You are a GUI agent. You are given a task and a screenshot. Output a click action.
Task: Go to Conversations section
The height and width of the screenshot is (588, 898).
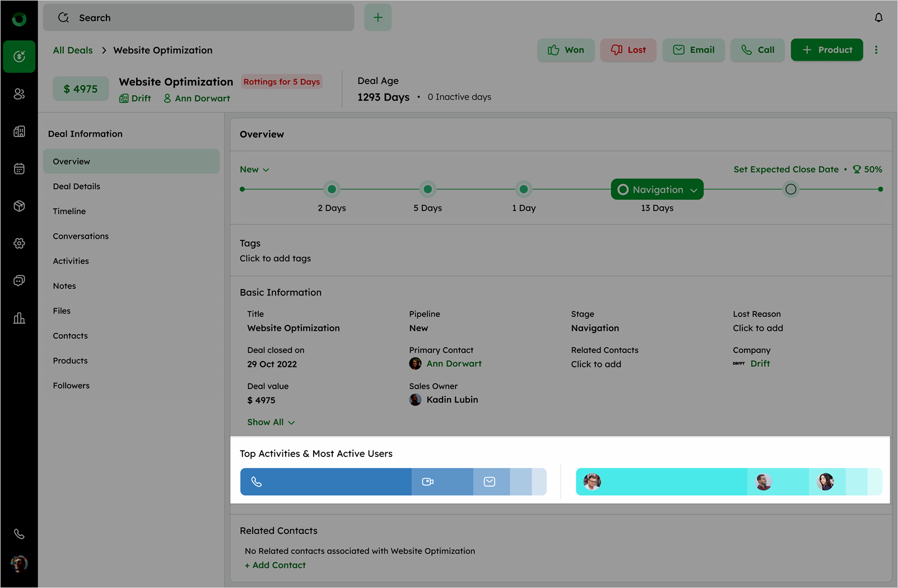[81, 236]
